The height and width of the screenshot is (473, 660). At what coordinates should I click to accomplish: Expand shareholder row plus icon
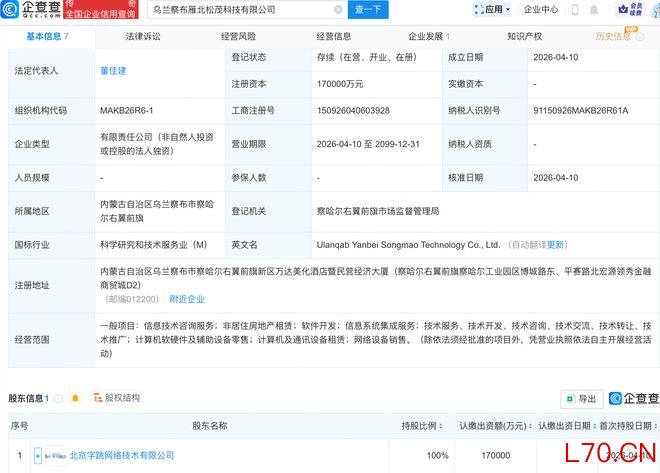tap(38, 455)
